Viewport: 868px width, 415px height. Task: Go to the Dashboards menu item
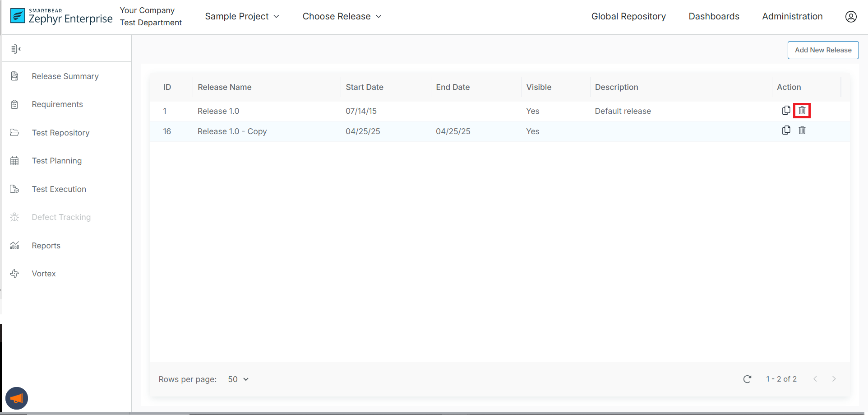click(x=714, y=17)
